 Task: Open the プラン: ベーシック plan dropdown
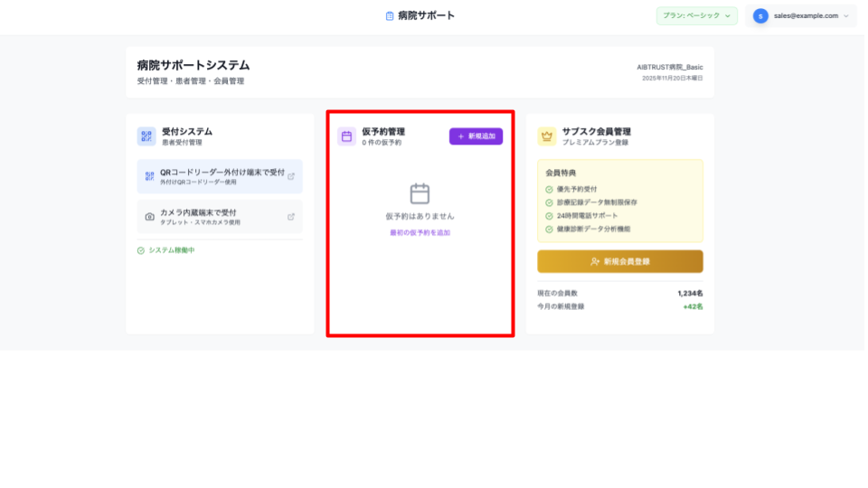pos(696,15)
